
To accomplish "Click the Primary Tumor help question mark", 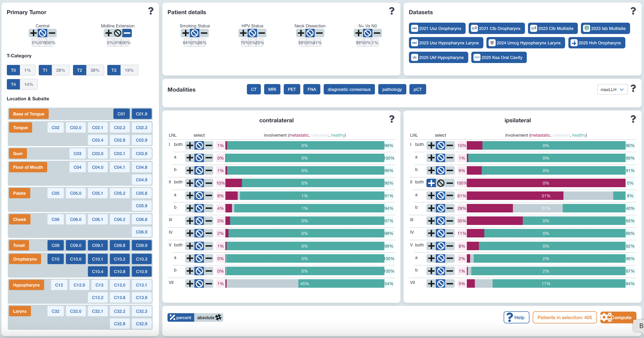I will pos(150,11).
